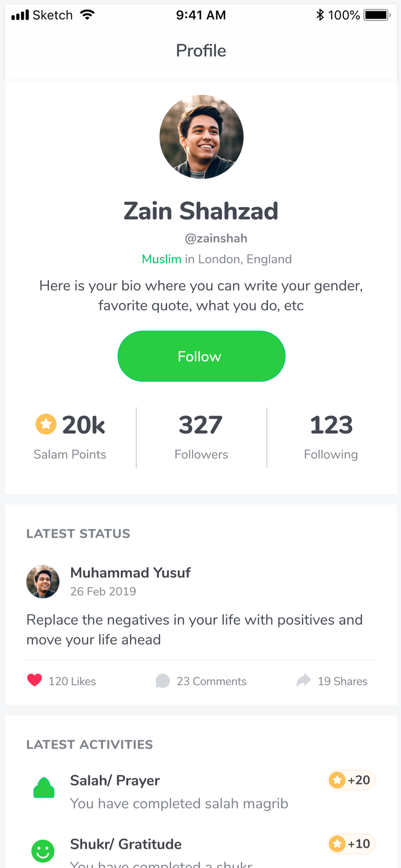Open Zain Shahzad's large profile photo
The width and height of the screenshot is (401, 868).
pos(201,137)
